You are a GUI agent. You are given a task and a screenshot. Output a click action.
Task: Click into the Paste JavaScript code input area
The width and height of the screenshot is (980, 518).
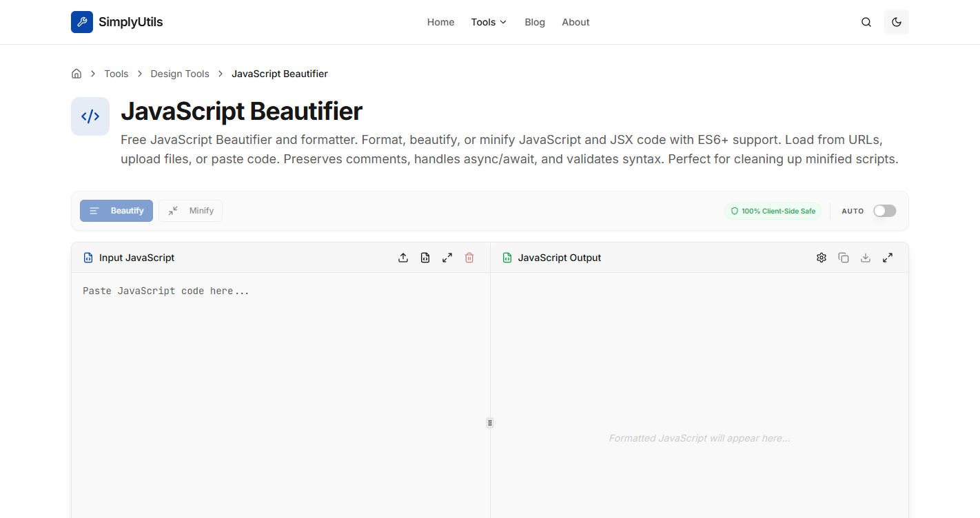(280, 395)
